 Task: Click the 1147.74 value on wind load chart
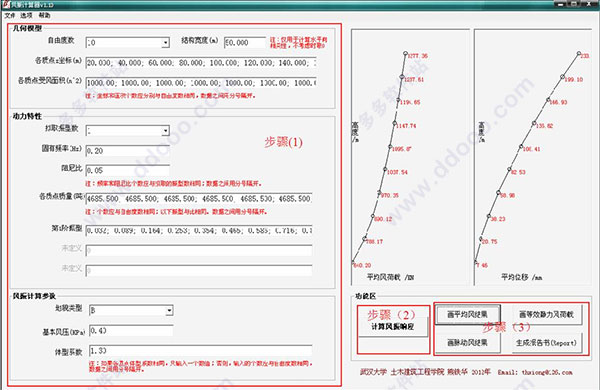(406, 126)
